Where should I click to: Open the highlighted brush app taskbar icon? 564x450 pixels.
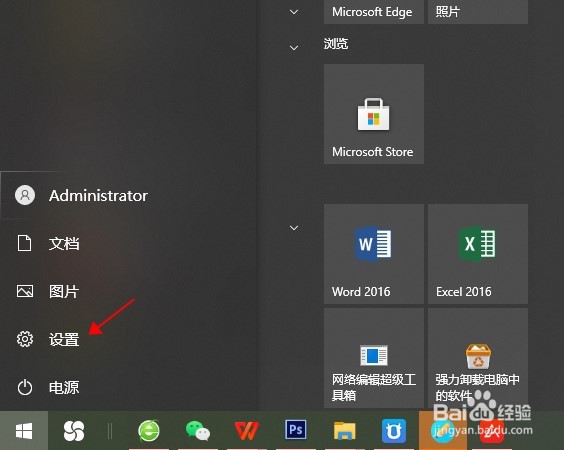pos(443,431)
